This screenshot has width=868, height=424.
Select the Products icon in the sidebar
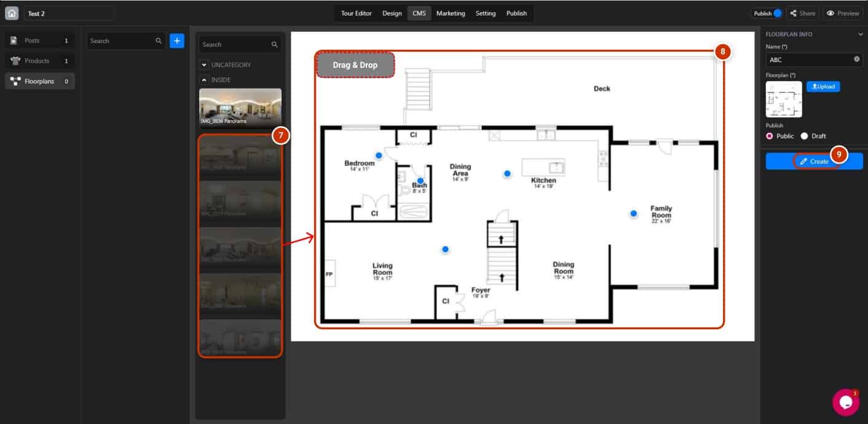coord(15,60)
